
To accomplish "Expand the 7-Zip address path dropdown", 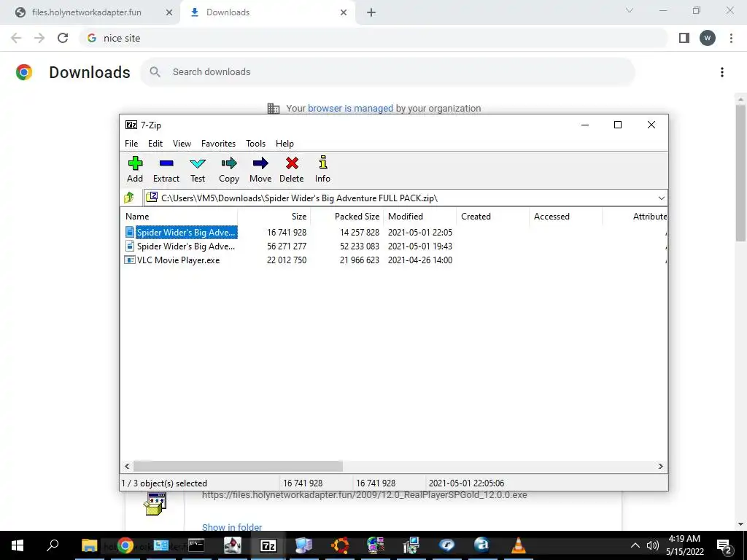I will pyautogui.click(x=661, y=198).
